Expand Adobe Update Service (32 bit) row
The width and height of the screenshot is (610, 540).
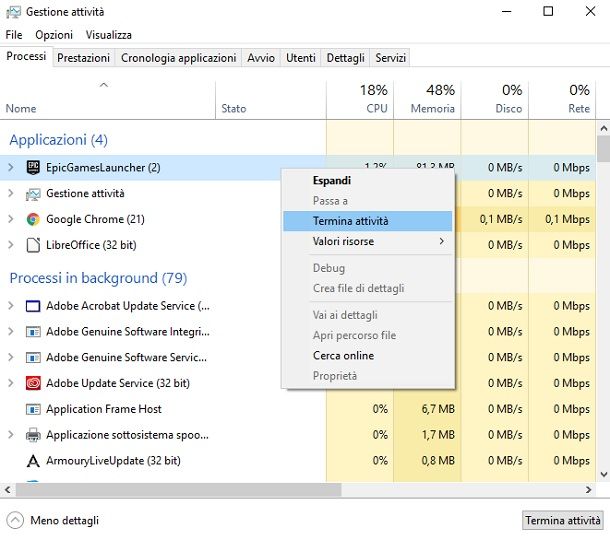pyautogui.click(x=11, y=383)
